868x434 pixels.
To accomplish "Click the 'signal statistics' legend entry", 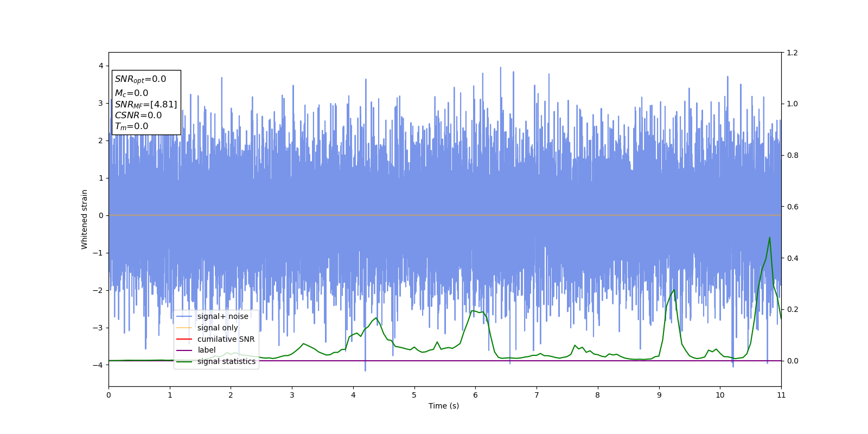I will point(226,361).
